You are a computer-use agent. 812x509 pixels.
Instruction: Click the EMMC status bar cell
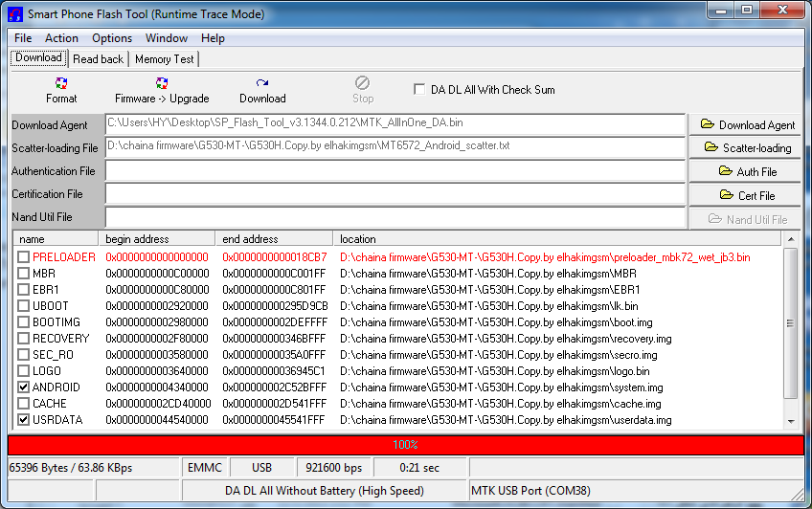click(x=205, y=468)
